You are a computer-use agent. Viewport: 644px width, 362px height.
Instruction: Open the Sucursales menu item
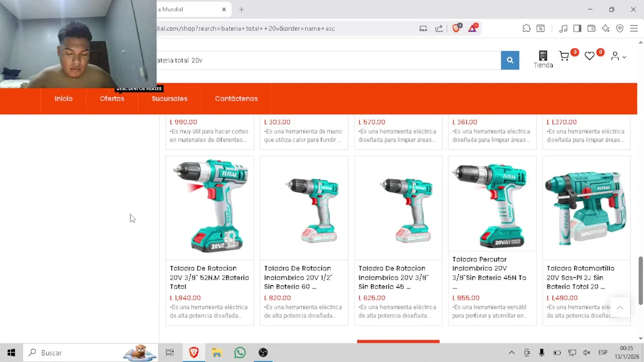pos(170,99)
